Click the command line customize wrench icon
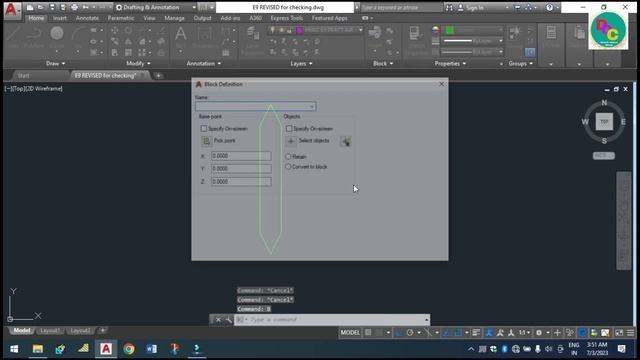 [229, 320]
